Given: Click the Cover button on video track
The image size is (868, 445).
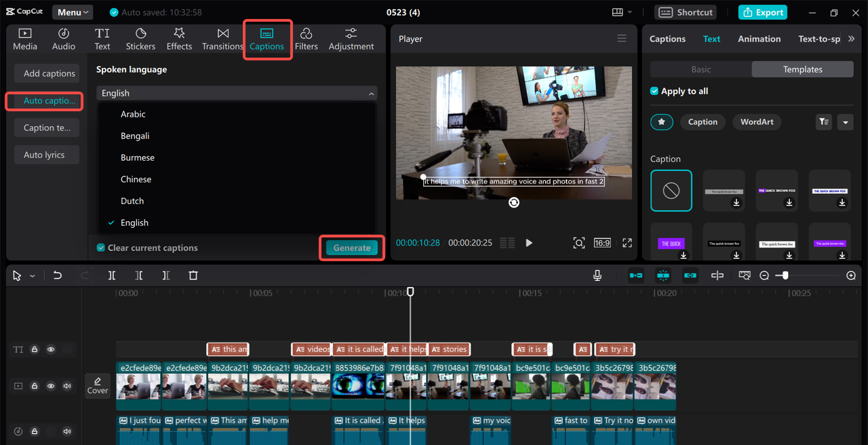Looking at the screenshot, I should pyautogui.click(x=98, y=385).
